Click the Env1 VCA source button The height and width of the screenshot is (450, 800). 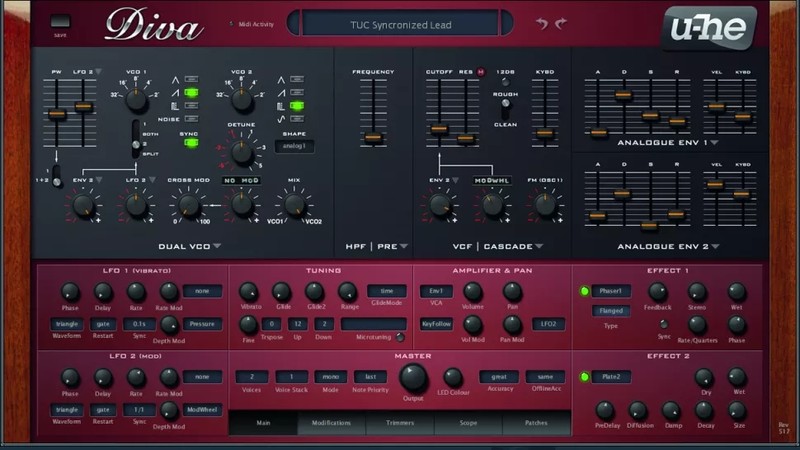click(436, 291)
